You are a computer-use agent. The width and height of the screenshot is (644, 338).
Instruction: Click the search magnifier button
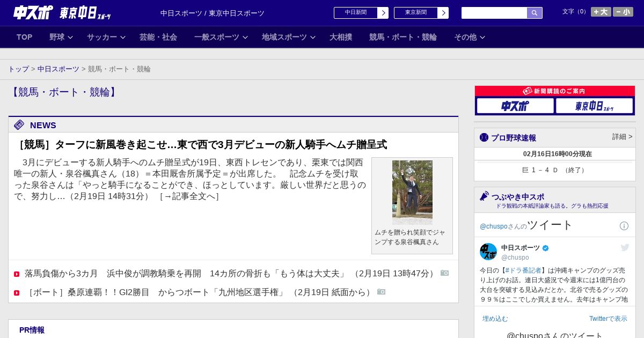pyautogui.click(x=535, y=13)
